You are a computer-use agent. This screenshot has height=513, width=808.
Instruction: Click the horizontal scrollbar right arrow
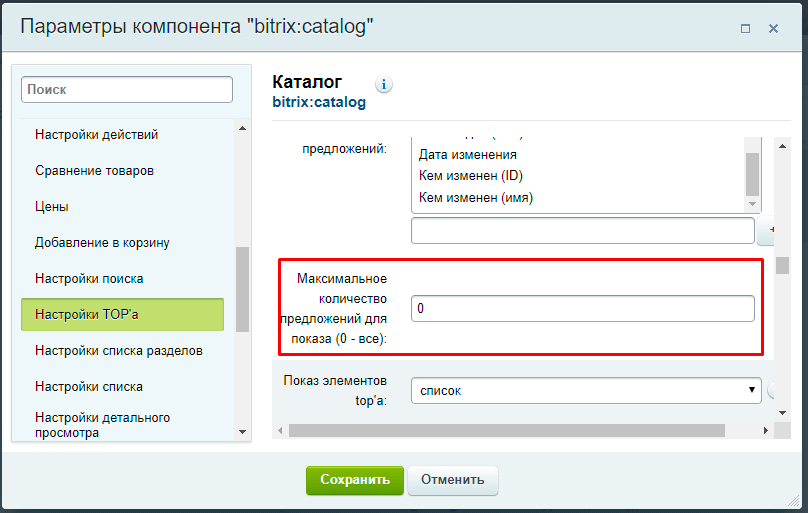pos(766,431)
